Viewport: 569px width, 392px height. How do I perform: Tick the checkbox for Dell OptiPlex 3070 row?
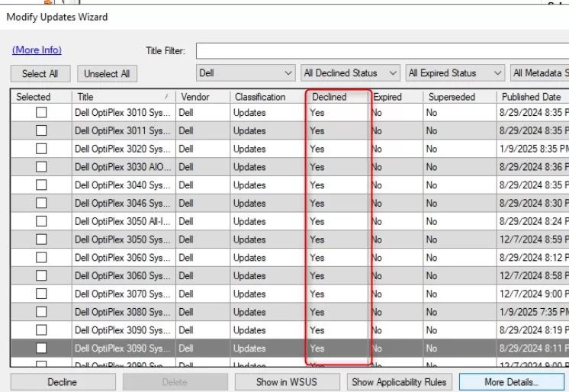tap(41, 294)
